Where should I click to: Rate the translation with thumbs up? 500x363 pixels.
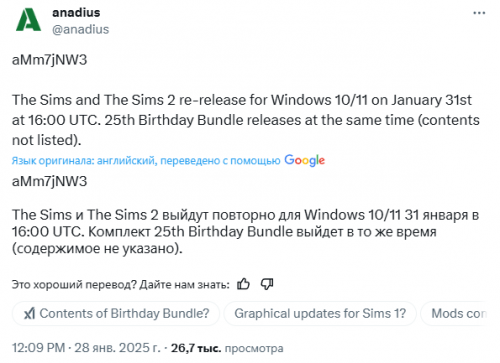[243, 284]
